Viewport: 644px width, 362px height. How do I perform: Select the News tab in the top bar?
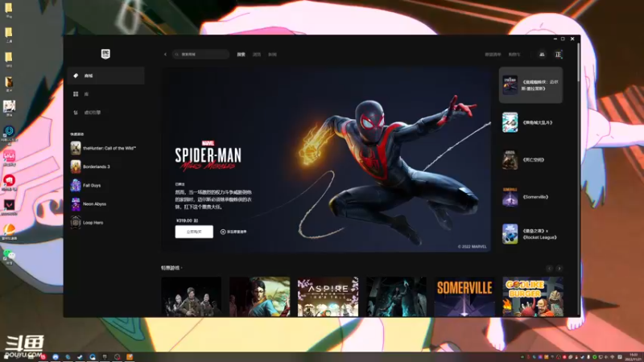click(x=272, y=54)
